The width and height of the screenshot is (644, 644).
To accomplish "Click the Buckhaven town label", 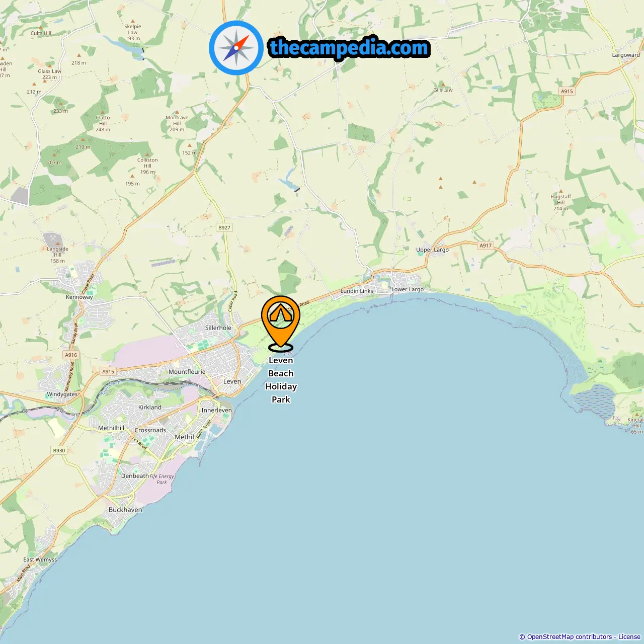I will [x=125, y=510].
